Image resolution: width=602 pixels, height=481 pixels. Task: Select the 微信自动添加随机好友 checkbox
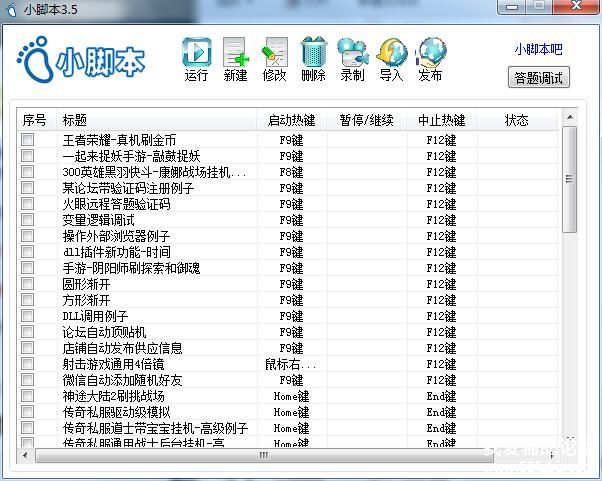pyautogui.click(x=28, y=380)
